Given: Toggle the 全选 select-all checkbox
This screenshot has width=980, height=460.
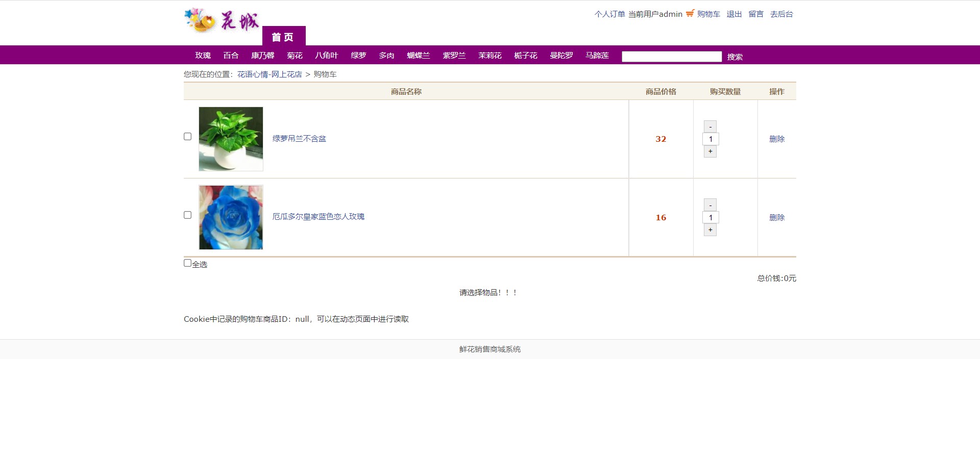Looking at the screenshot, I should [x=187, y=263].
